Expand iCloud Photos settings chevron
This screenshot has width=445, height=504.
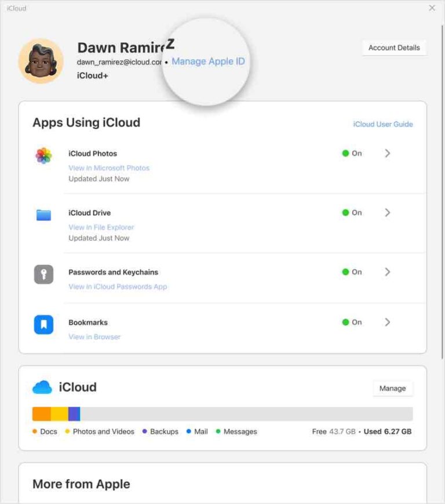pos(388,153)
